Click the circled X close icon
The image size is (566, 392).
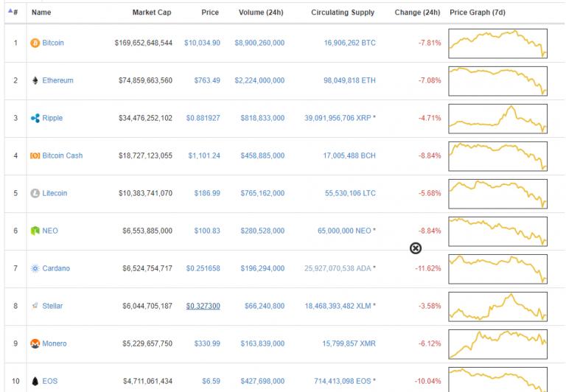pos(416,248)
